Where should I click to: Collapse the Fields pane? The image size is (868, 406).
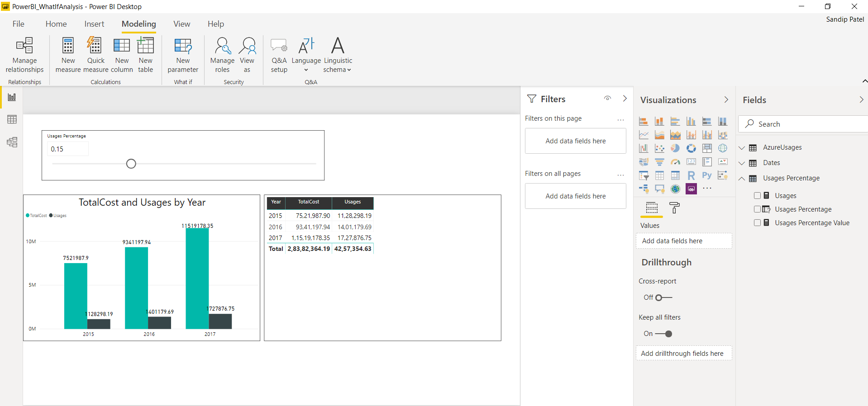tap(861, 99)
